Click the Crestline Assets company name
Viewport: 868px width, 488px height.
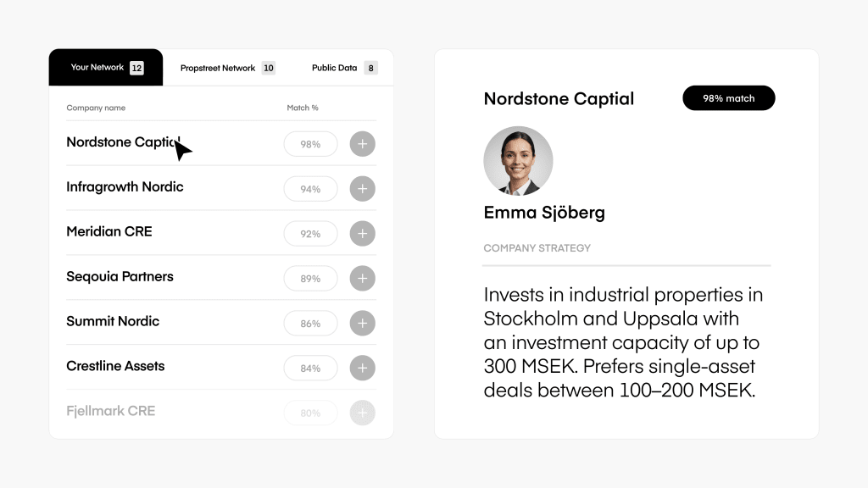(115, 366)
